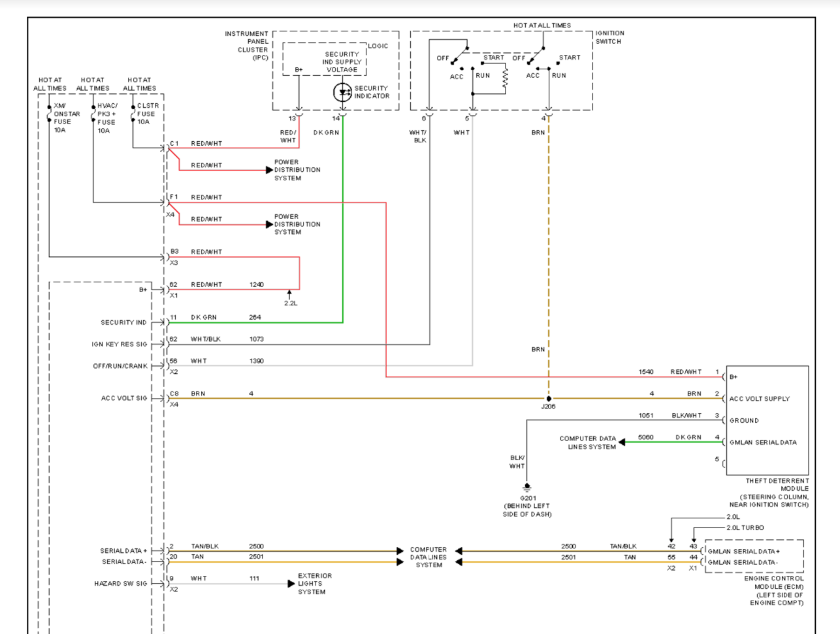
Task: Click the Ignition Switch label
Action: coord(609,37)
